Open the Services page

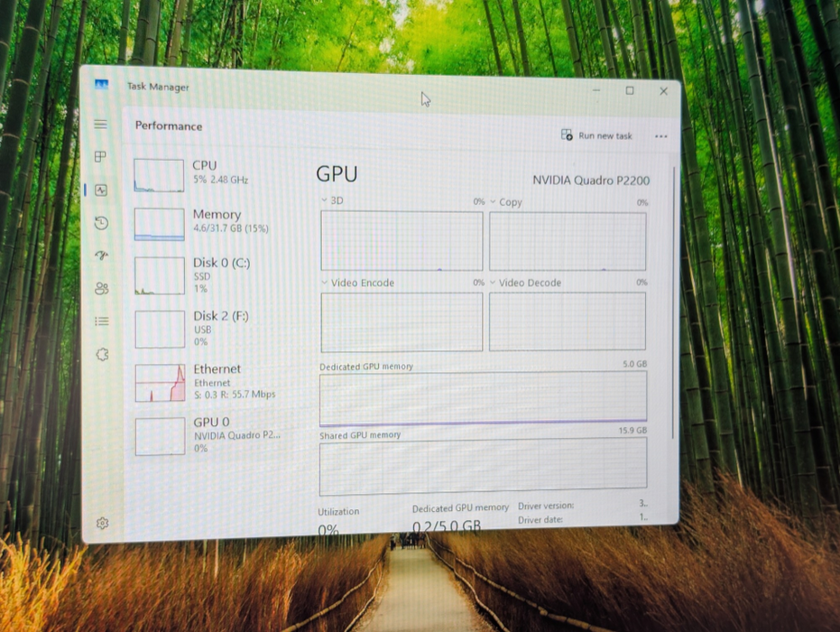pyautogui.click(x=102, y=355)
